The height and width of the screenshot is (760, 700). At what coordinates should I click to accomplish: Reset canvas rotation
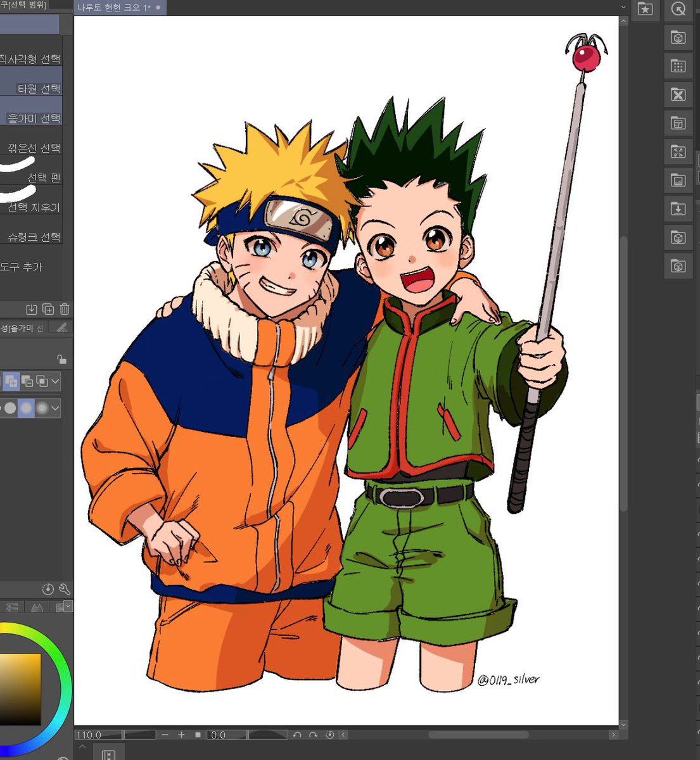click(x=329, y=735)
